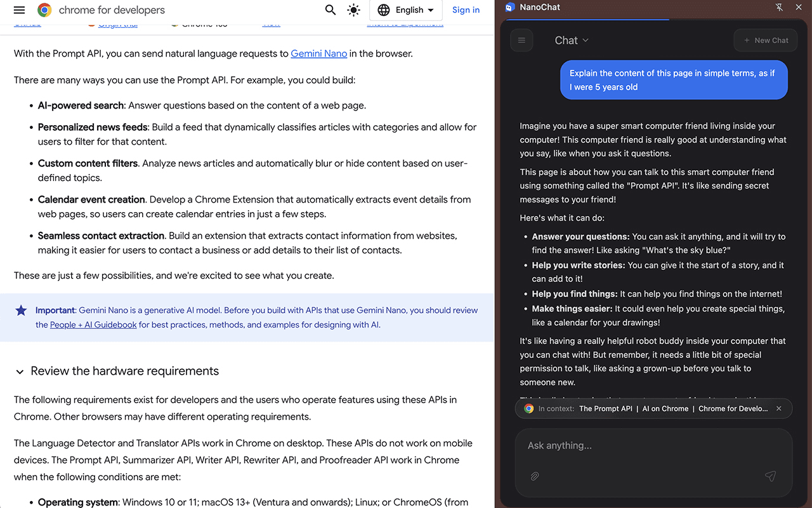Image resolution: width=812 pixels, height=508 pixels.
Task: Attach a file with the paperclip icon
Action: pyautogui.click(x=535, y=476)
